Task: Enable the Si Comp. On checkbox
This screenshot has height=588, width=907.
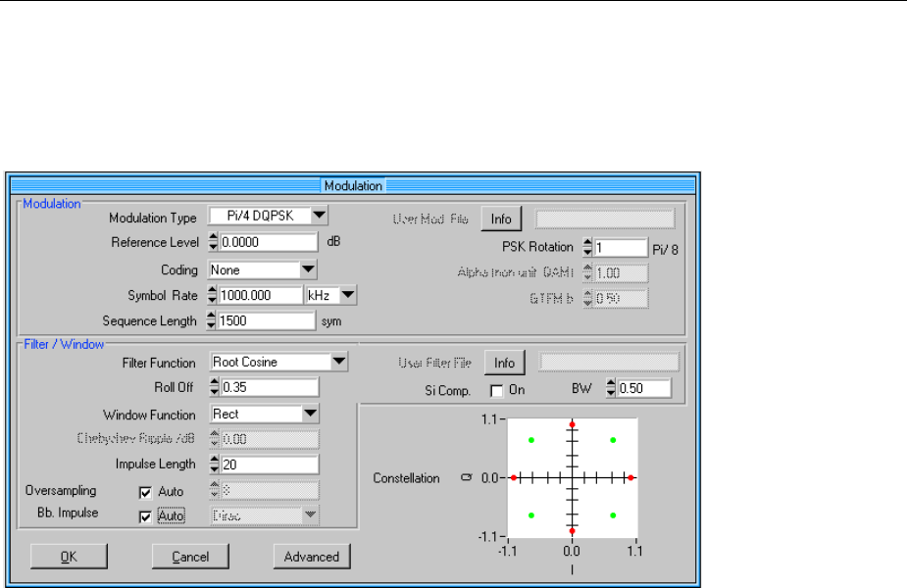Action: tap(496, 391)
